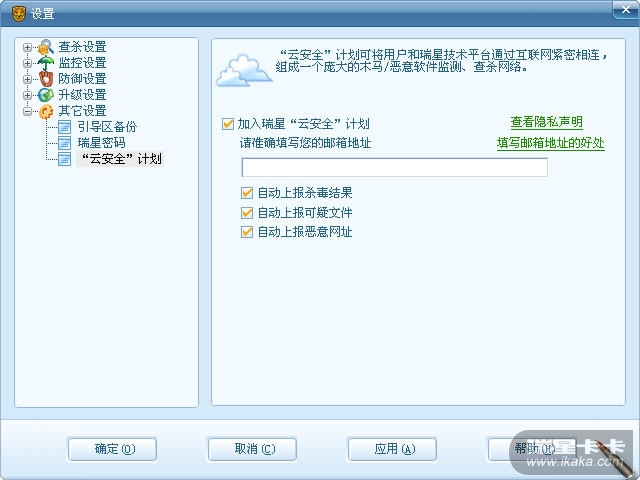This screenshot has height=480, width=640.
Task: Select 升级设置 in the settings tree
Action: coord(82,95)
